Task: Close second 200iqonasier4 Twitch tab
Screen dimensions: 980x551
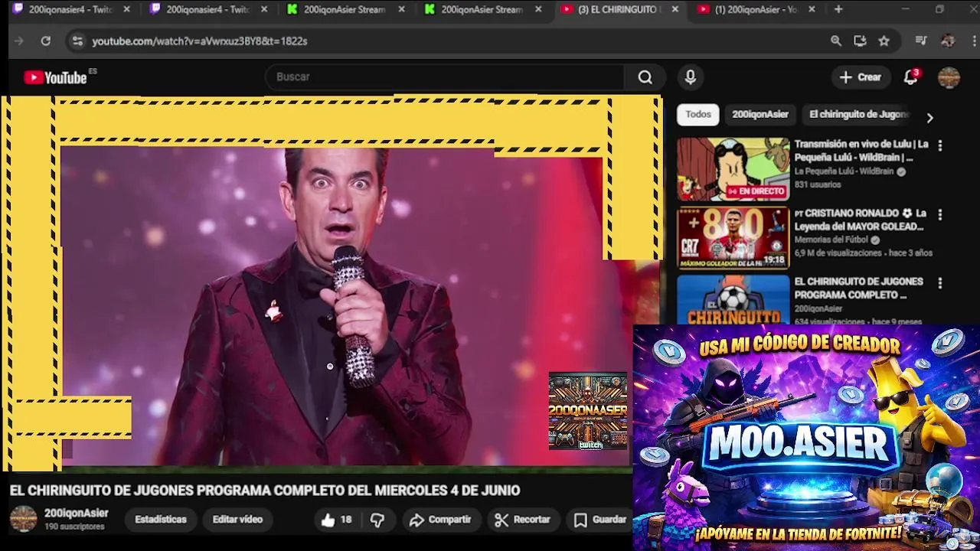Action: tap(264, 9)
